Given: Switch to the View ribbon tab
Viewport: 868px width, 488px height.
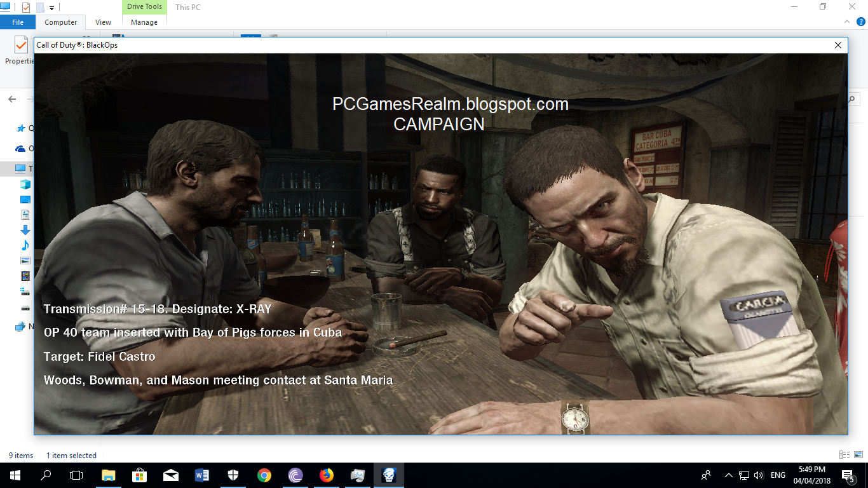Looking at the screenshot, I should [103, 22].
